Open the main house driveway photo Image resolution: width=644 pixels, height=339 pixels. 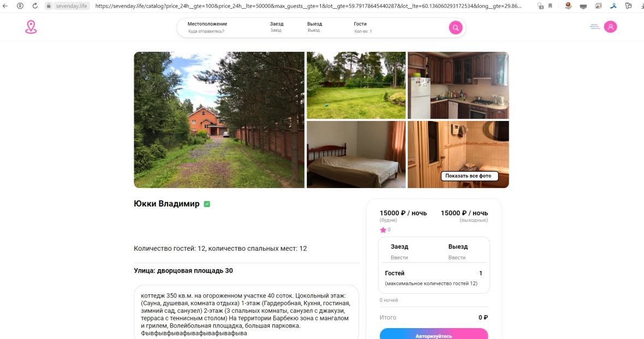click(219, 120)
